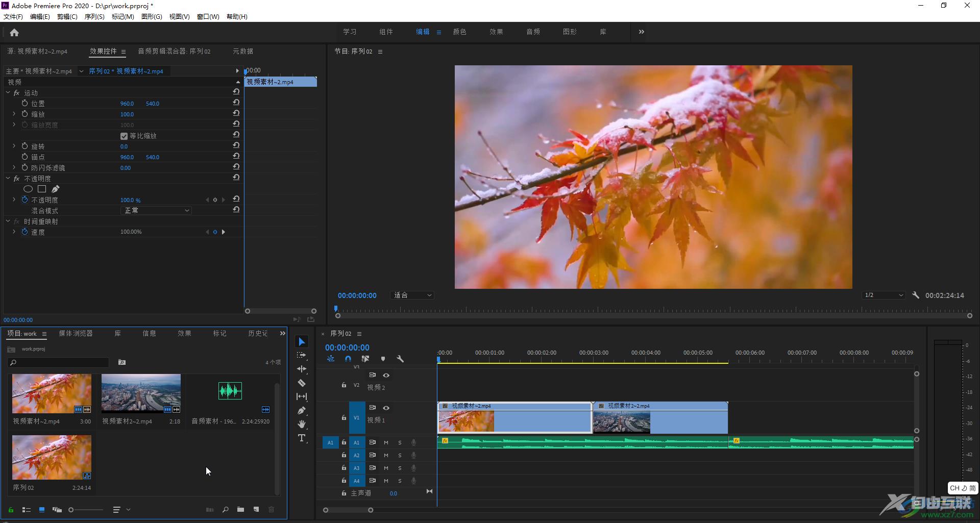The height and width of the screenshot is (523, 980).
Task: Switch to 效果 workspace tab
Action: click(x=496, y=32)
